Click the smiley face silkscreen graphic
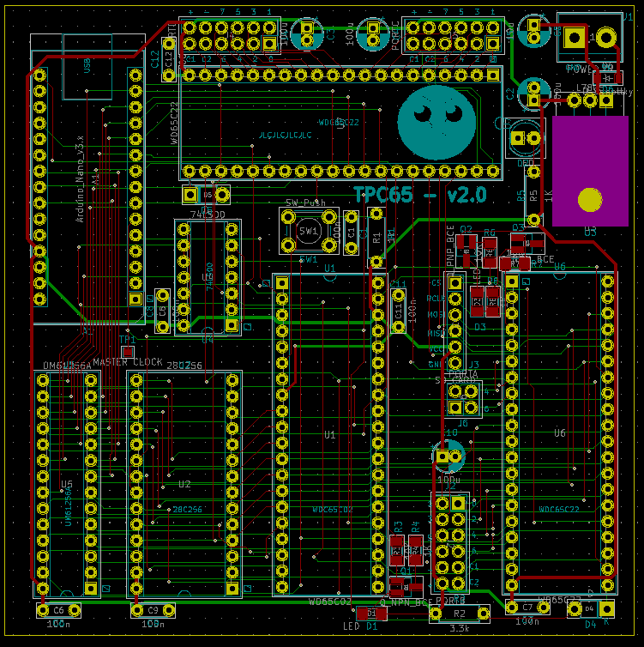Screen dimensions: 644x647 tap(436, 122)
